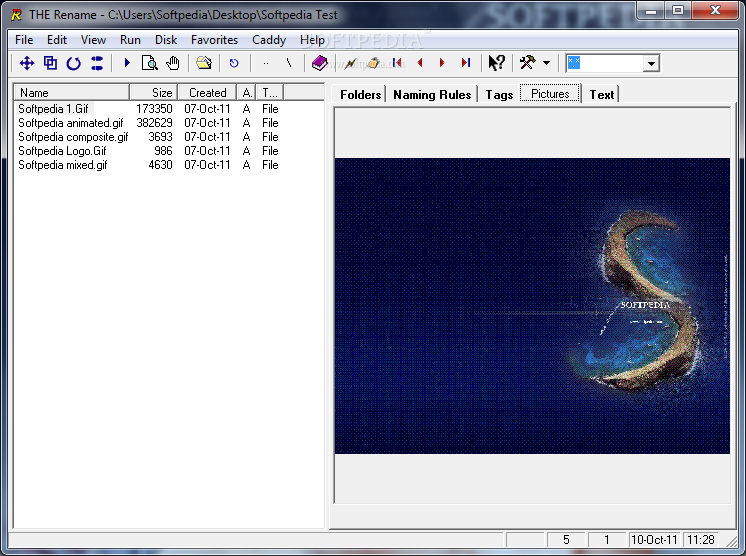This screenshot has width=746, height=556.
Task: Sort files by the Created column header
Action: pyautogui.click(x=207, y=92)
